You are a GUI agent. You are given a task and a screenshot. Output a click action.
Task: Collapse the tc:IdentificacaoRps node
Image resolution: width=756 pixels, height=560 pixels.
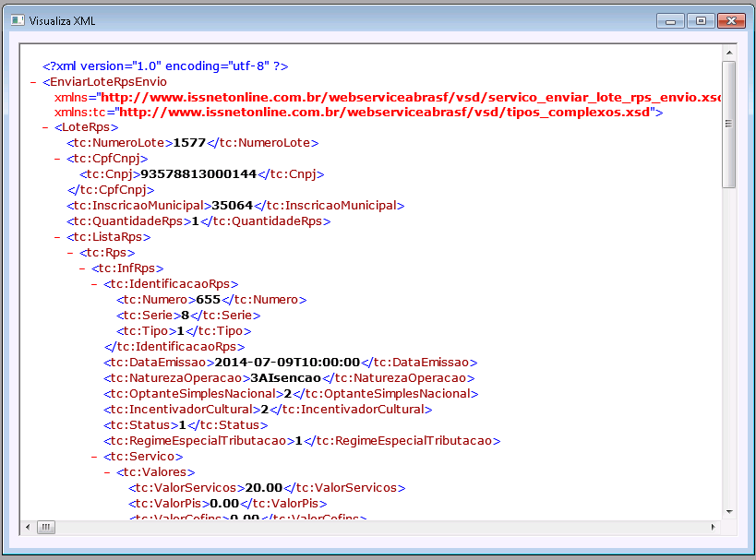pos(92,284)
